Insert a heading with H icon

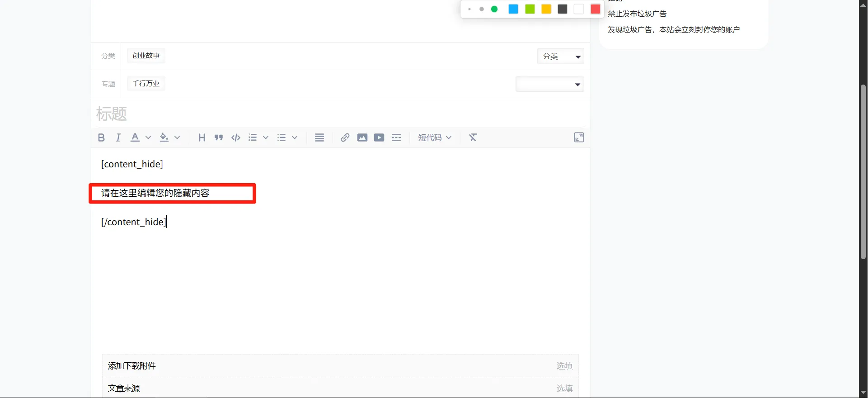202,137
